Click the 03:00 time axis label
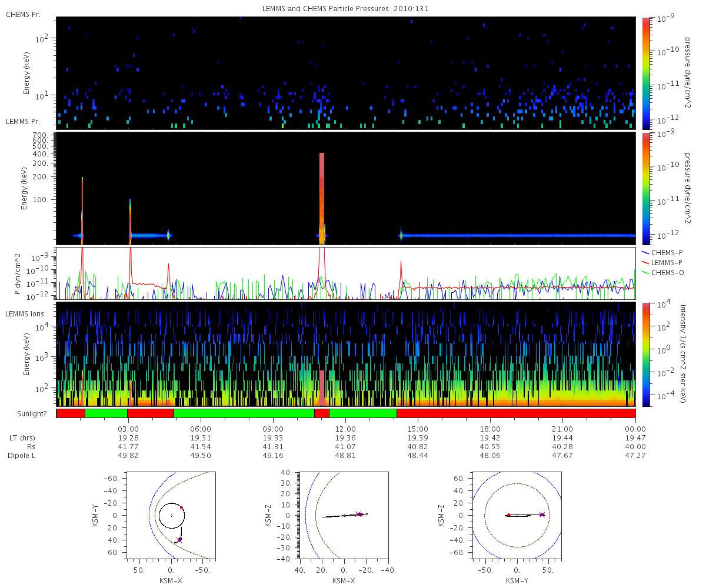The image size is (706, 588). click(x=128, y=429)
